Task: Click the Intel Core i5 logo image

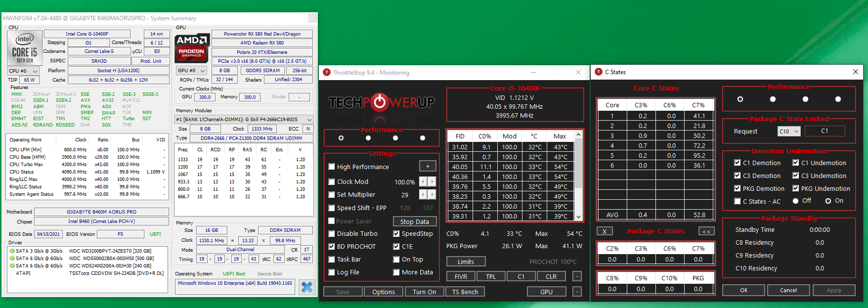Action: point(24,48)
